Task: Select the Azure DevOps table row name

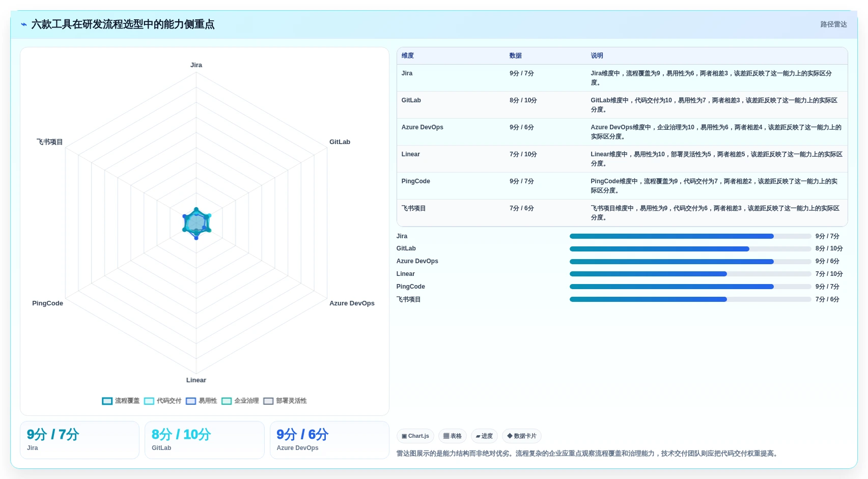Action: pos(422,127)
